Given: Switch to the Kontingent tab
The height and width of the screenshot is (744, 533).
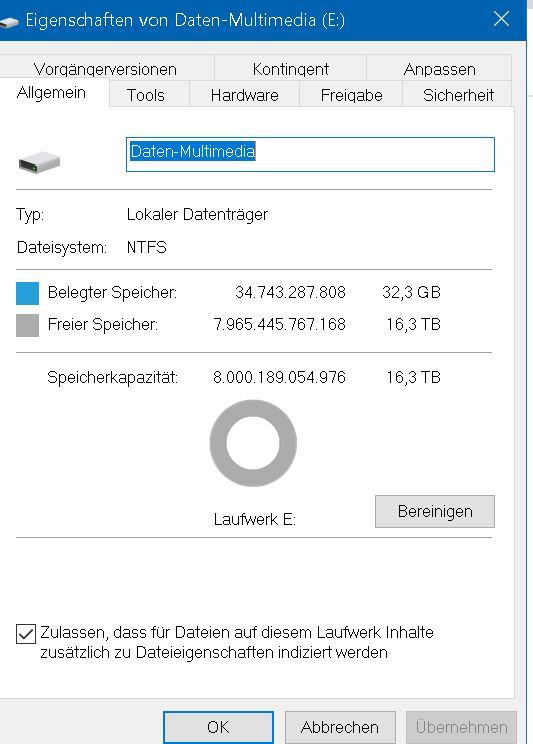Looking at the screenshot, I should 290,69.
